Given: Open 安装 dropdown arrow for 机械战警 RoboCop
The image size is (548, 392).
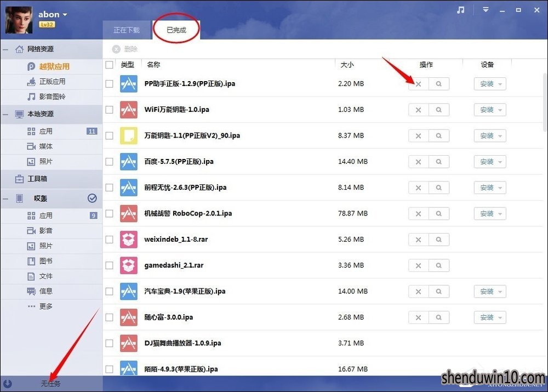Looking at the screenshot, I should tap(500, 214).
